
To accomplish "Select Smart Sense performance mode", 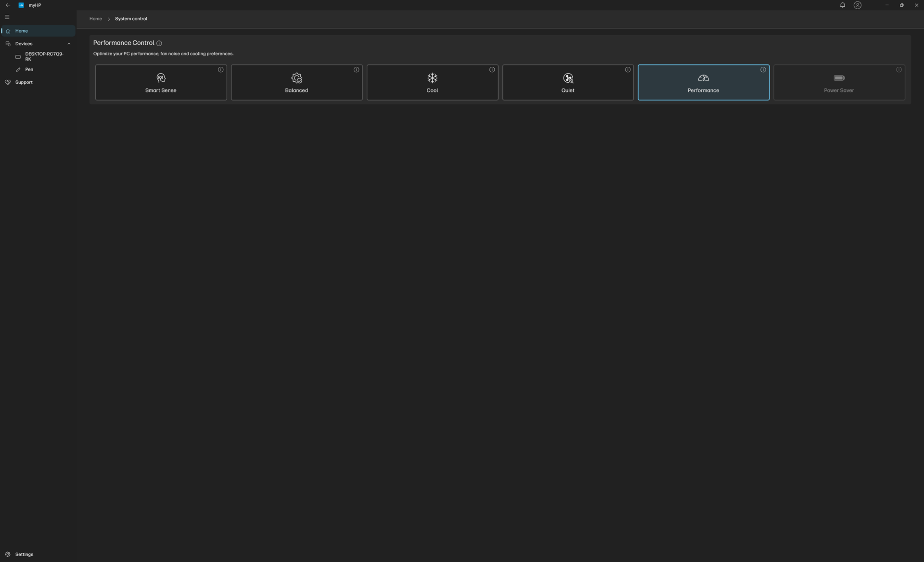I will [161, 83].
